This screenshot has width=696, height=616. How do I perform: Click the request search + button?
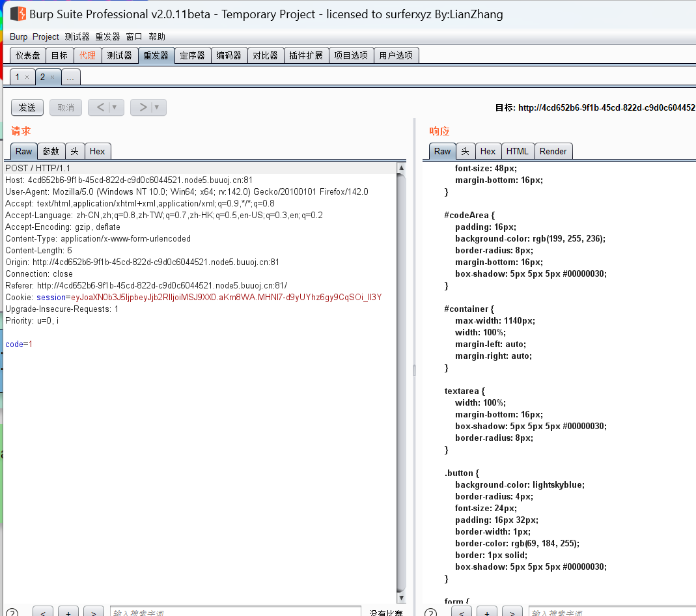tap(68, 613)
